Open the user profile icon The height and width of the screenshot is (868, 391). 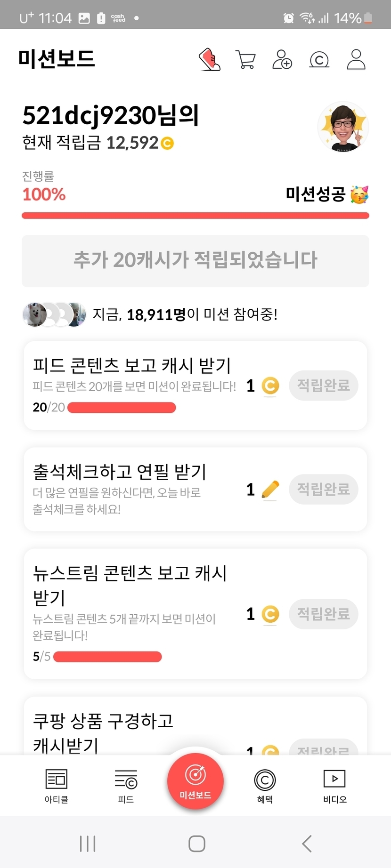(356, 60)
